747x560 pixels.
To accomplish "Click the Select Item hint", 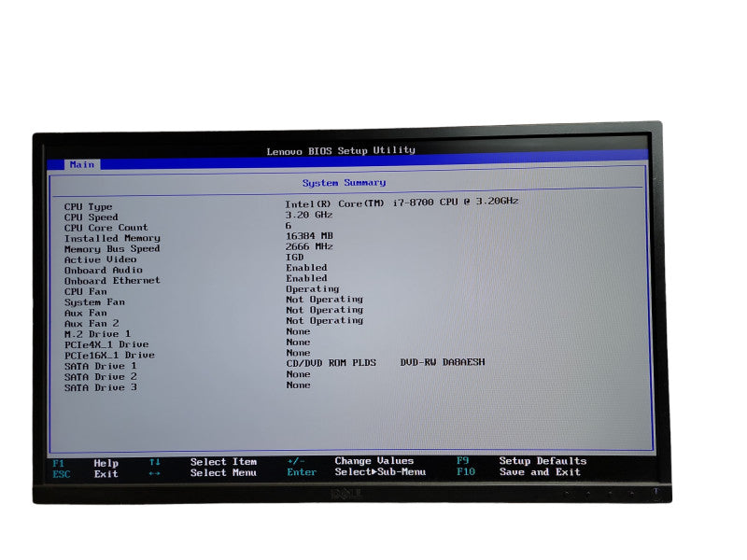I will pyautogui.click(x=223, y=462).
